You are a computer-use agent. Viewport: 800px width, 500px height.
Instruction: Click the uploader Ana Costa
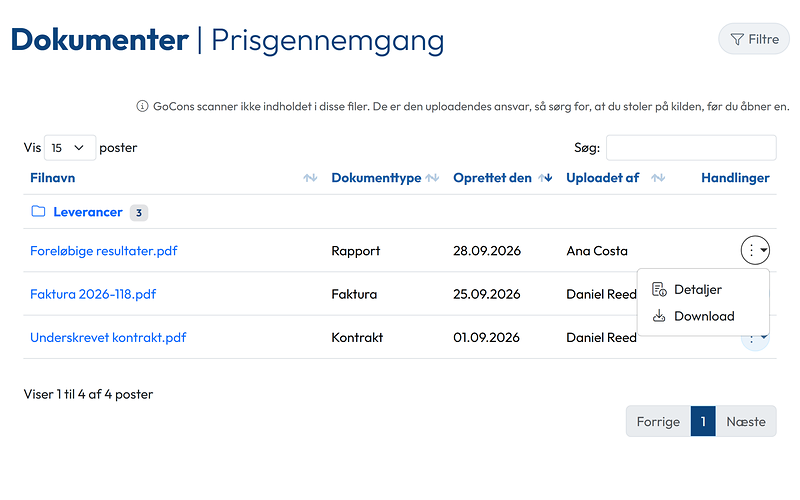[597, 251]
